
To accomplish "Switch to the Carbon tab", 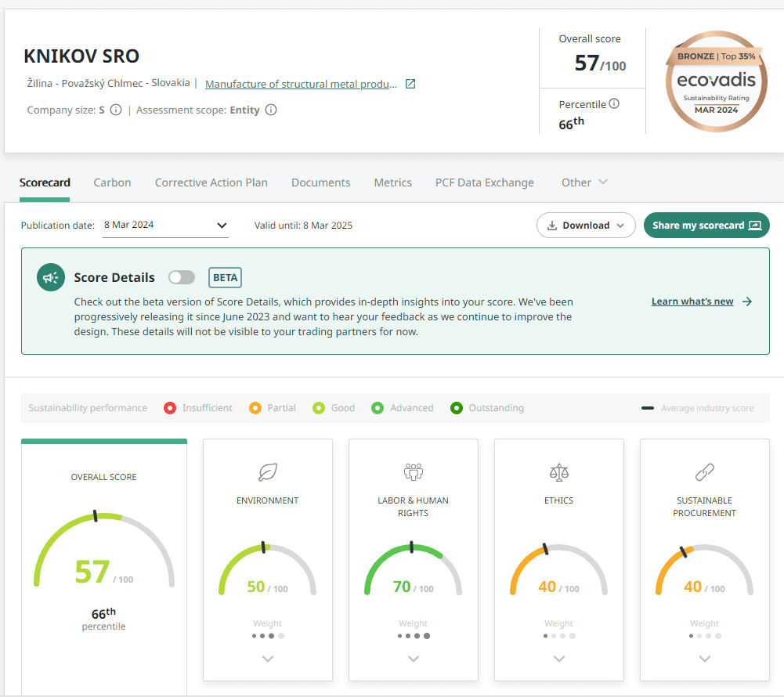I will (112, 182).
